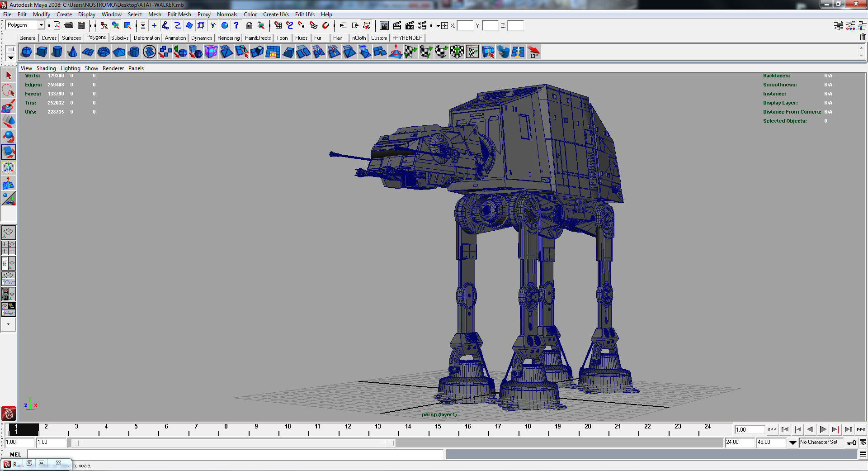The image size is (868, 471).
Task: Toggle the auto keyframe key button
Action: pyautogui.click(x=852, y=442)
